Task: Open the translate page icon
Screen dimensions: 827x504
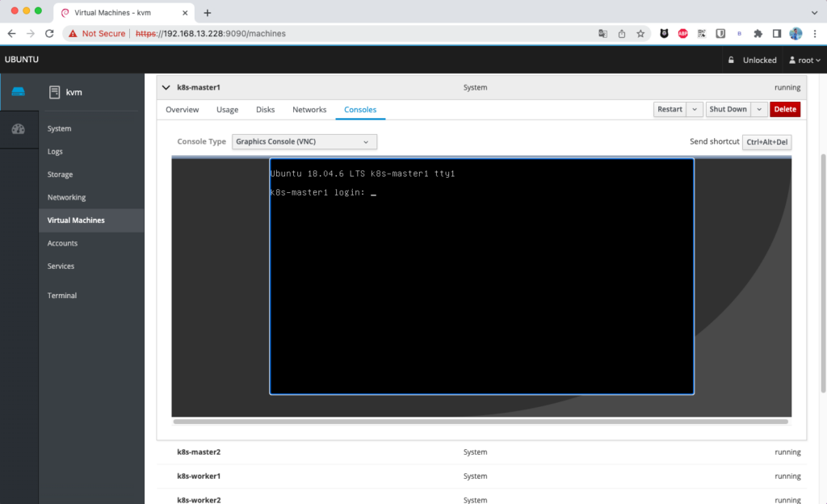Action: tap(602, 33)
